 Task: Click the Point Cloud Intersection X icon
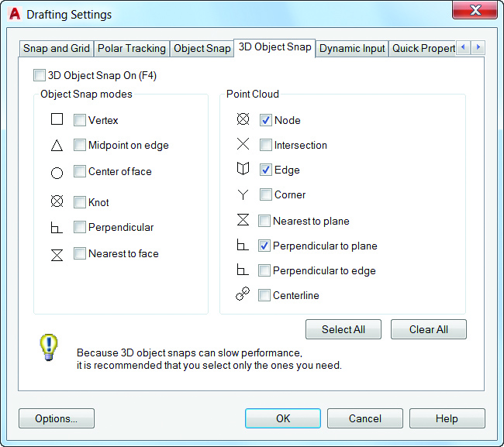(243, 144)
